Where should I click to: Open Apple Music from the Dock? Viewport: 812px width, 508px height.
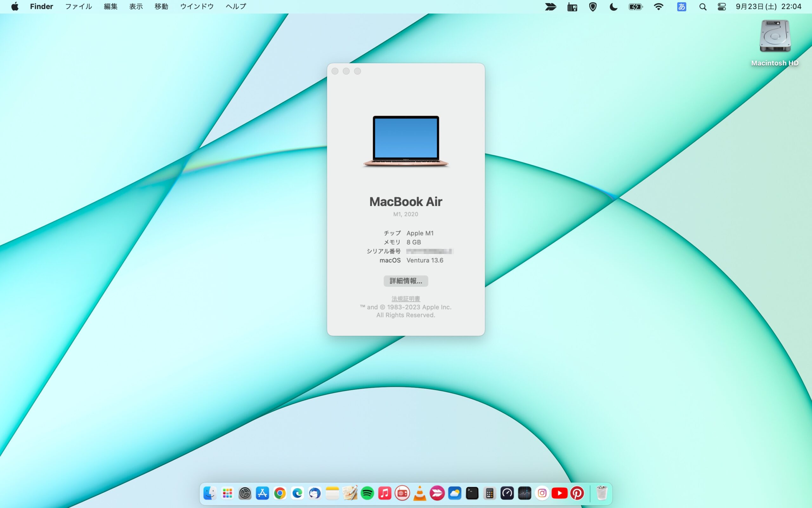coord(385,493)
